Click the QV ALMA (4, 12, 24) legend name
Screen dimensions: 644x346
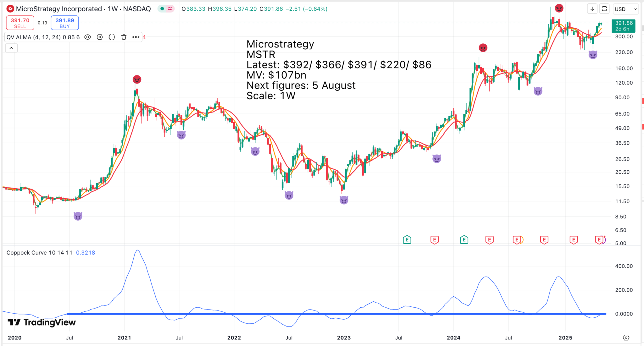point(34,37)
